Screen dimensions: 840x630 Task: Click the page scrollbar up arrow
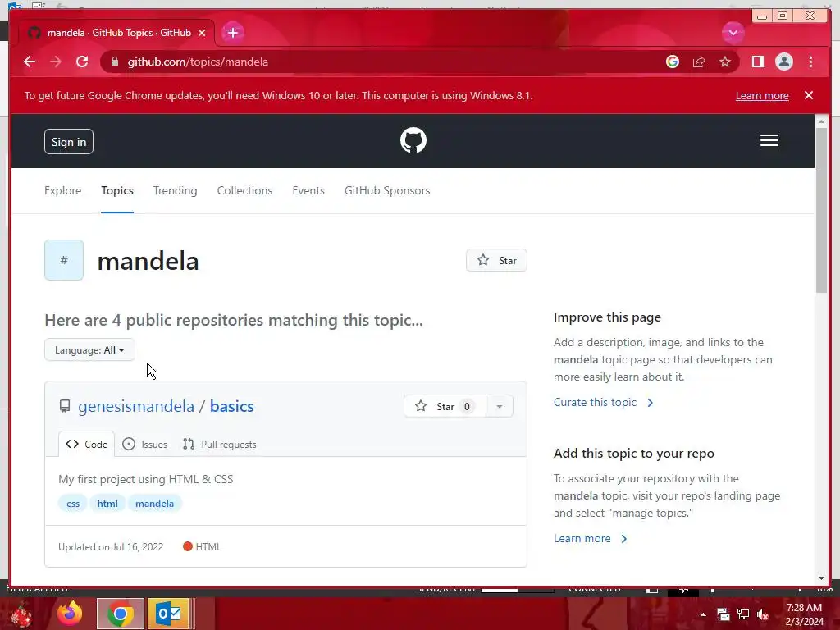(x=821, y=121)
